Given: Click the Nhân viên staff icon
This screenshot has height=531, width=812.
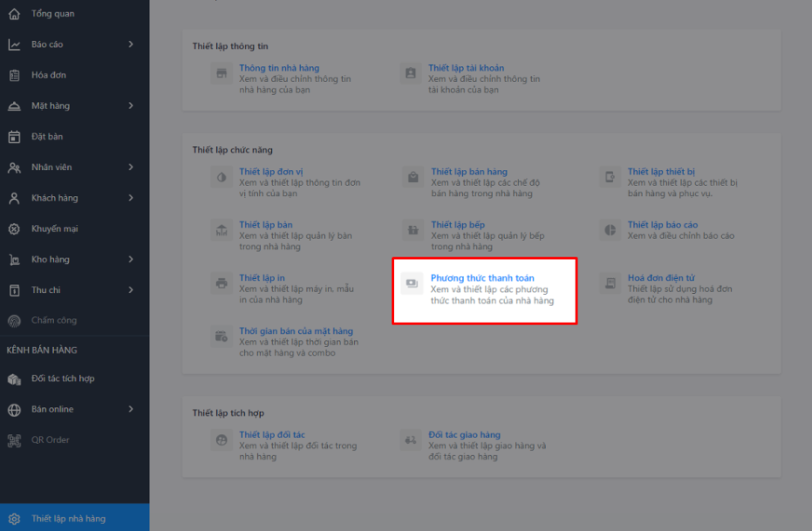Looking at the screenshot, I should [x=14, y=167].
